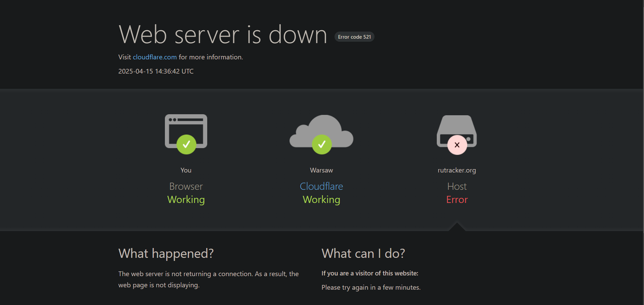Click the red Error status text
644x305 pixels.
pos(457,199)
